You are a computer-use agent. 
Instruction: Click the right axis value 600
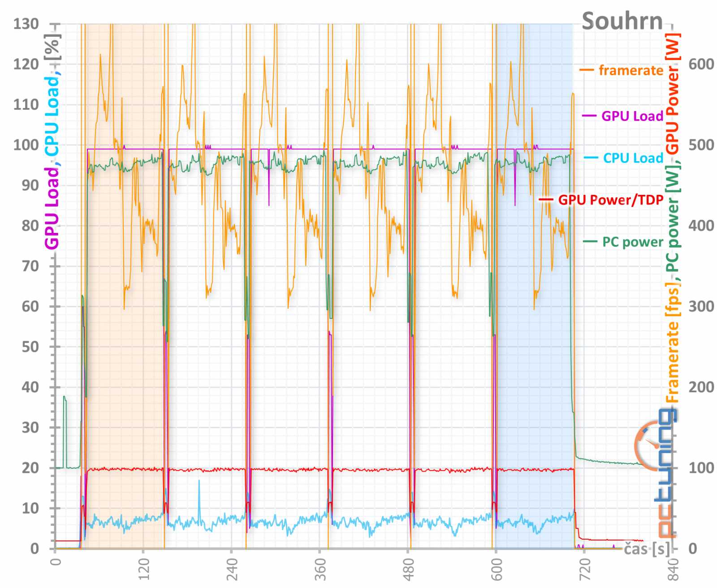click(701, 64)
